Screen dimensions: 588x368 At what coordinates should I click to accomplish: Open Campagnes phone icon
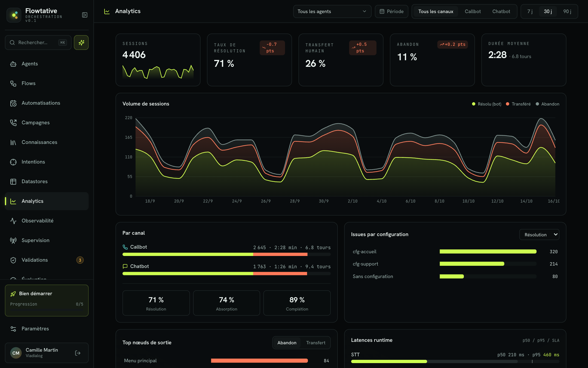(x=13, y=123)
